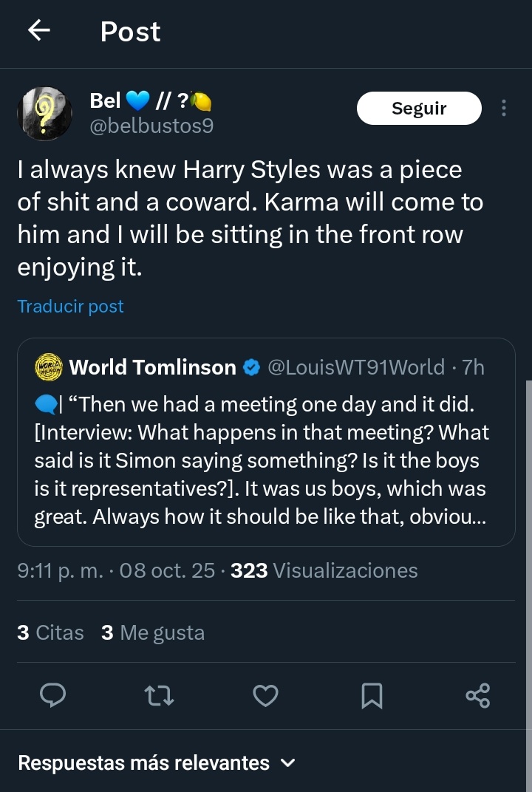Expand Respuestas más relevantes sort dropdown
Screen dimensions: 532x792
coord(156,762)
